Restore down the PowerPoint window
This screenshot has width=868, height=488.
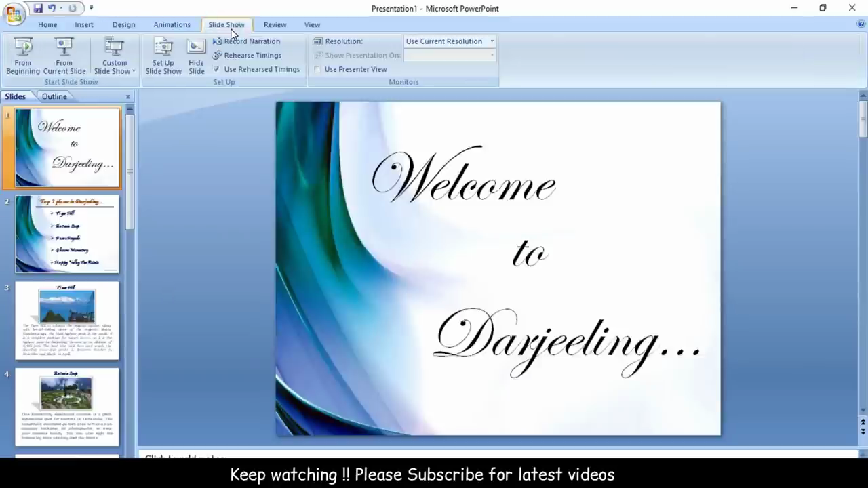coord(823,8)
